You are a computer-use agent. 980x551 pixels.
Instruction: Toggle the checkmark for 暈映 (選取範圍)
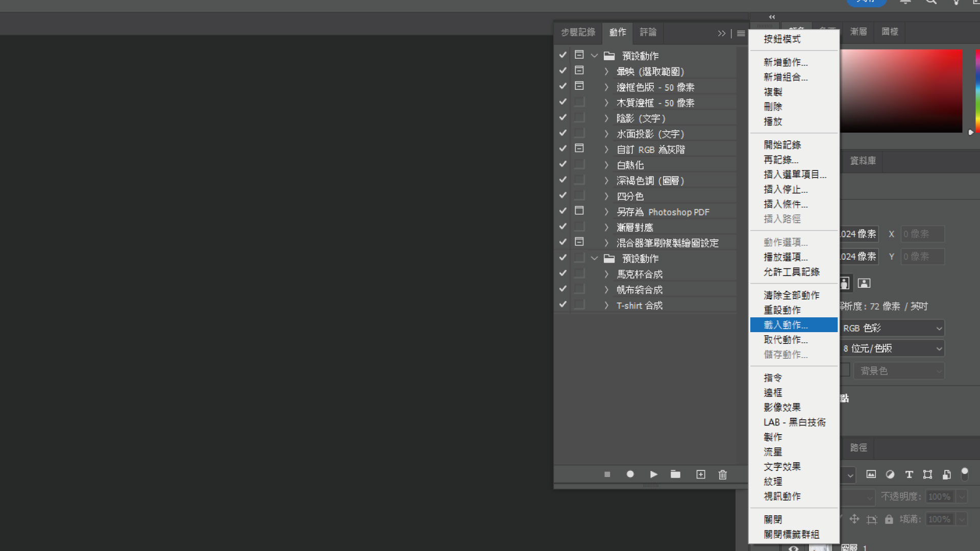pyautogui.click(x=562, y=70)
